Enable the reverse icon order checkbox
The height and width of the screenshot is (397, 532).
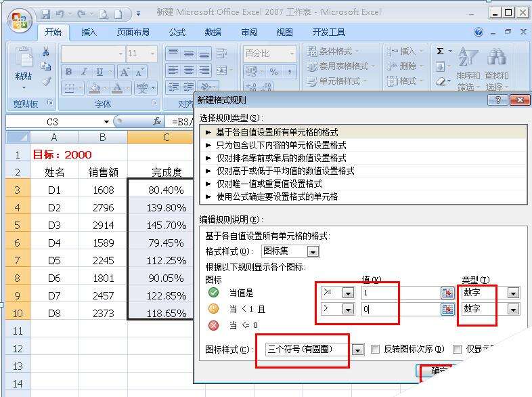pyautogui.click(x=375, y=350)
